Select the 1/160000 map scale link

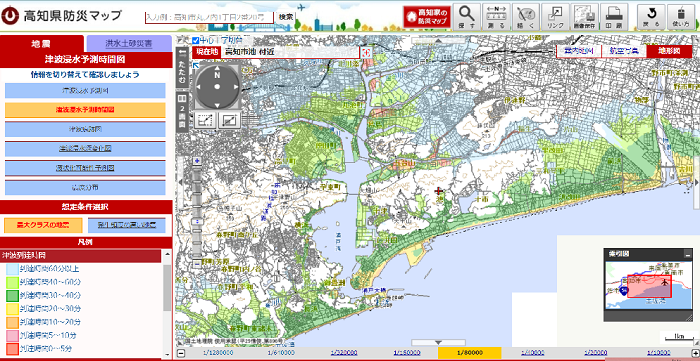point(406,353)
